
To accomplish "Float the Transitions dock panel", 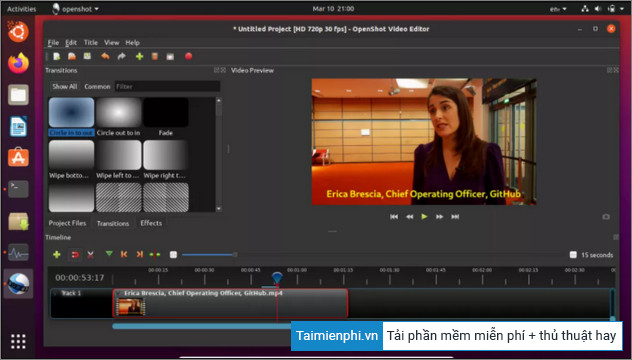I will pyautogui.click(x=216, y=70).
